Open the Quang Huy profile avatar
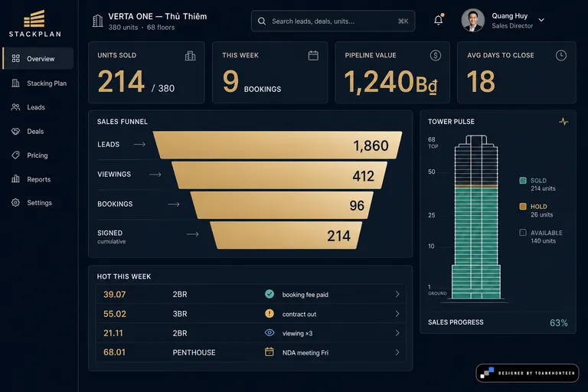Viewport: 588px width, 392px height. (x=473, y=20)
